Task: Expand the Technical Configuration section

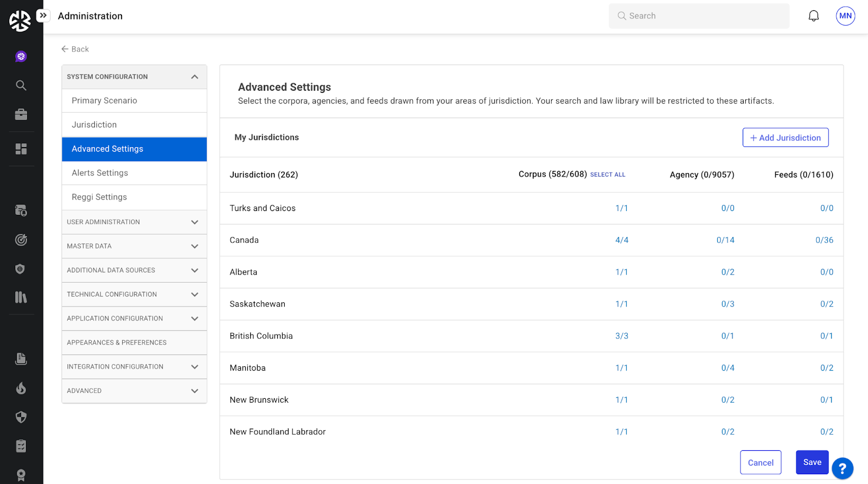Action: pyautogui.click(x=194, y=295)
